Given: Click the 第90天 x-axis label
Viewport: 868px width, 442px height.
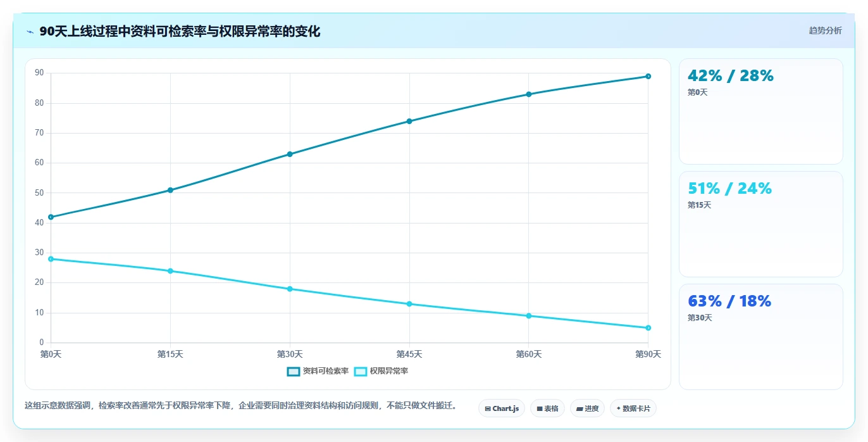Looking at the screenshot, I should tap(648, 354).
